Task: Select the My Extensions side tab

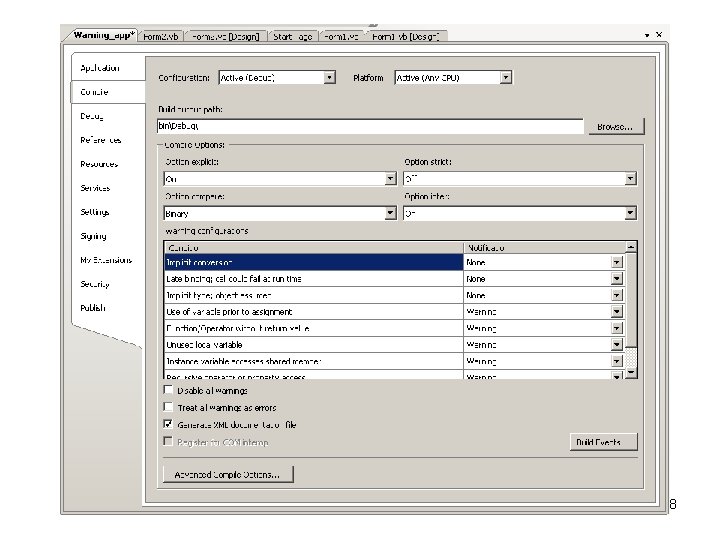Action: 106,260
